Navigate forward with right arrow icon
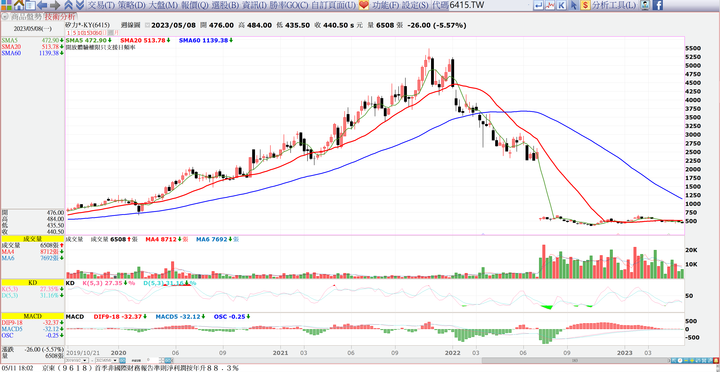720x372 pixels. pos(54,6)
